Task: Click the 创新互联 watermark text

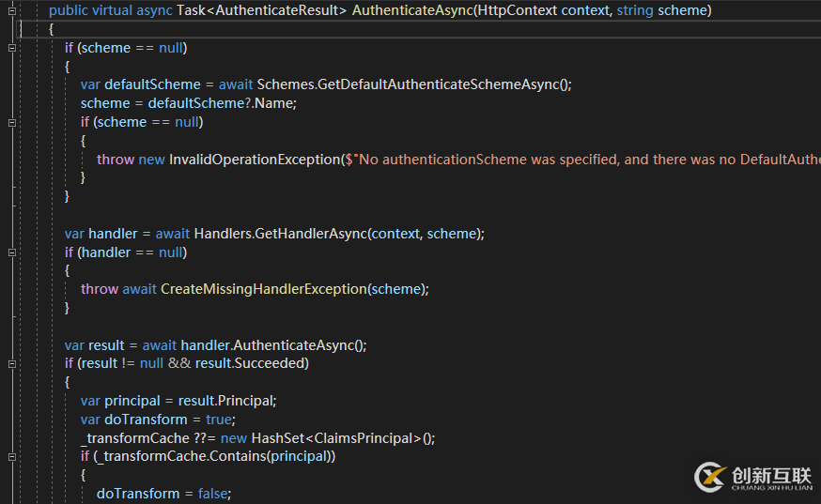Action: [770, 475]
